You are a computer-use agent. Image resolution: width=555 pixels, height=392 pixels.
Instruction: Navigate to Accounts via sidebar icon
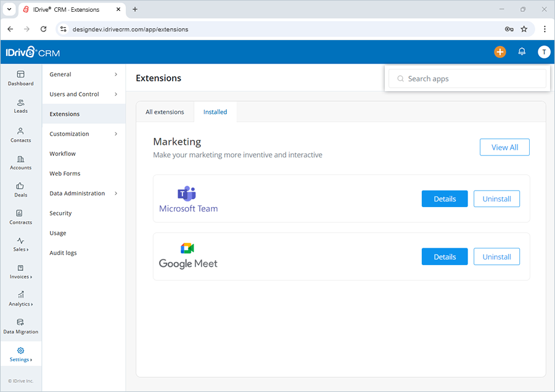tap(20, 163)
